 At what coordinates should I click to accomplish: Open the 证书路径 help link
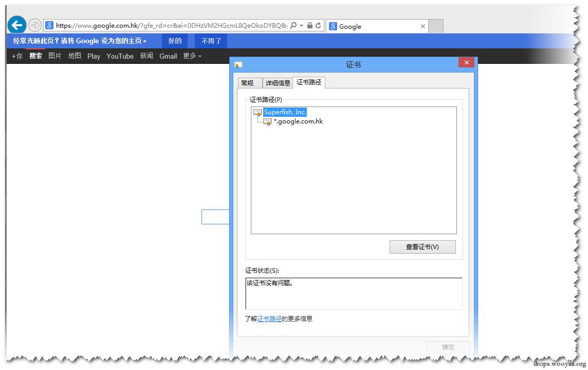click(269, 319)
